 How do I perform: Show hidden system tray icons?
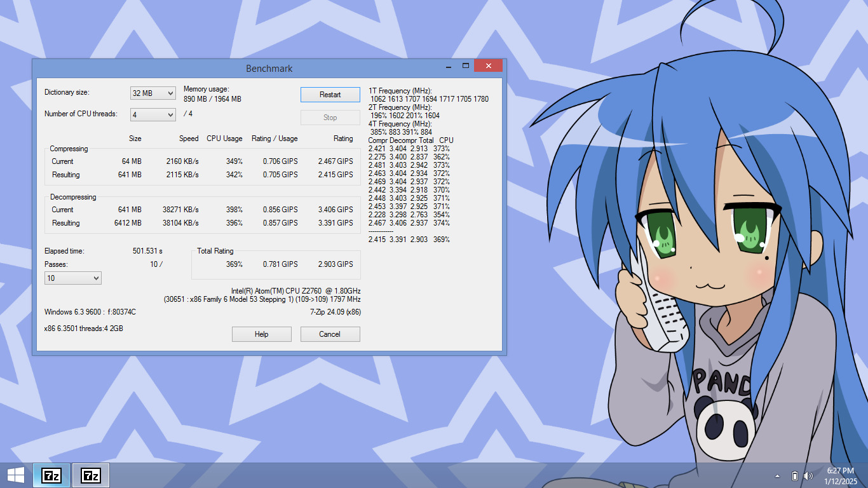777,476
